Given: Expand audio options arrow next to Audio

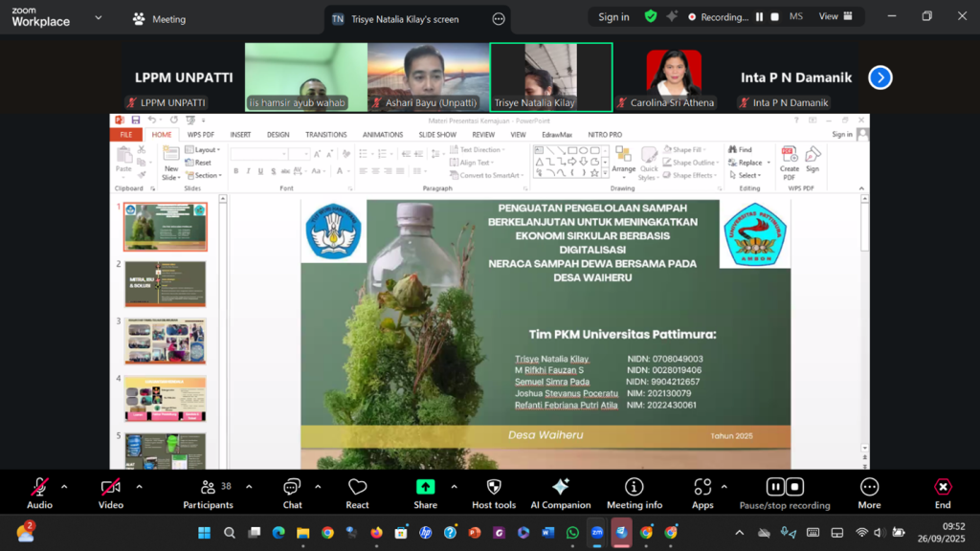Looking at the screenshot, I should (64, 487).
